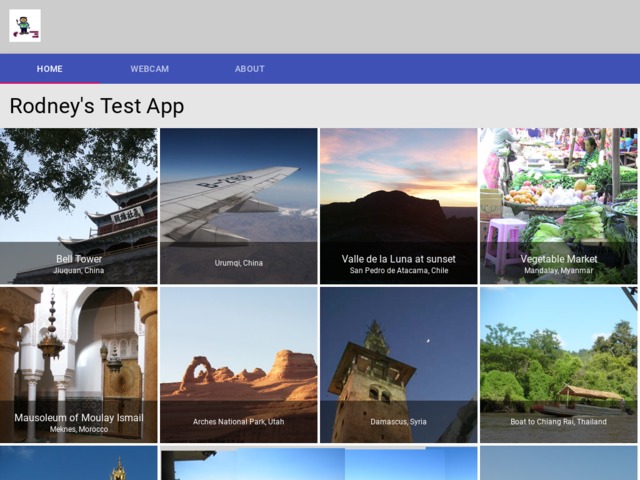
Task: Click the "Jiuquan, China" subtitle text
Action: pyautogui.click(x=78, y=270)
